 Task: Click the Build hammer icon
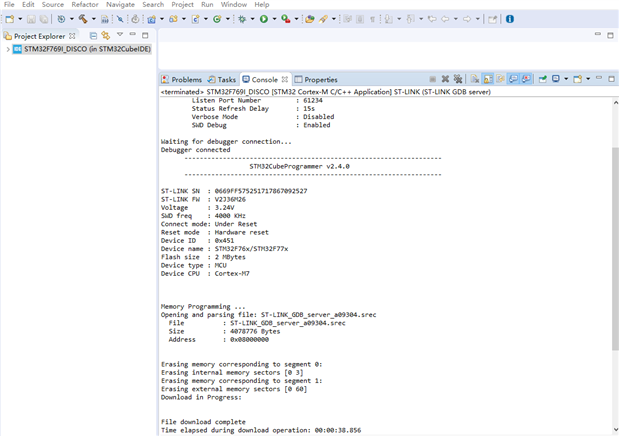[83, 19]
